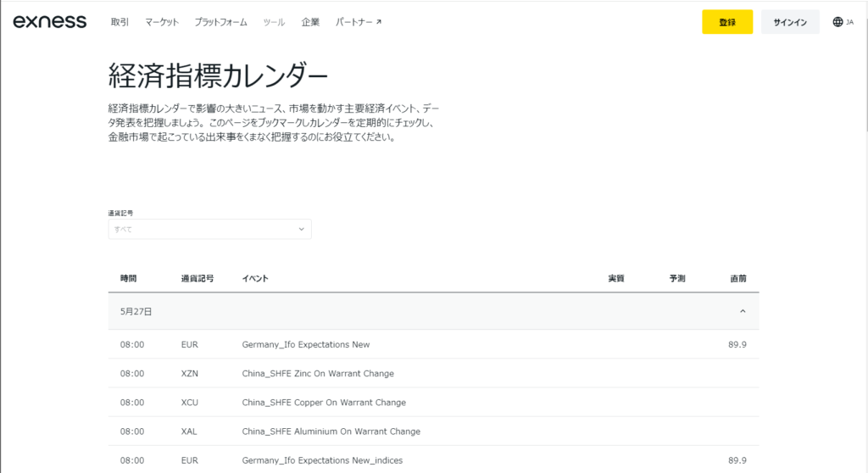Screen dimensions: 868x473
Task: Click the Exness logo
Action: 49,22
